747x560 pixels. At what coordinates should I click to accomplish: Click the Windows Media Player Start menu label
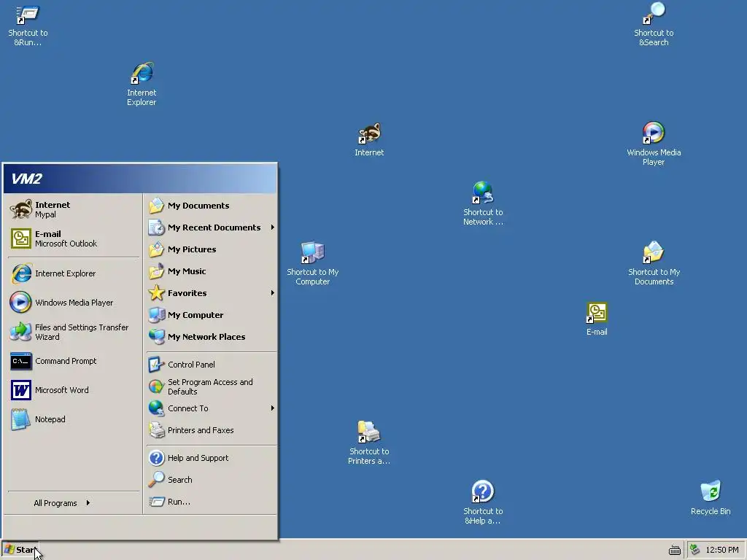(x=74, y=303)
